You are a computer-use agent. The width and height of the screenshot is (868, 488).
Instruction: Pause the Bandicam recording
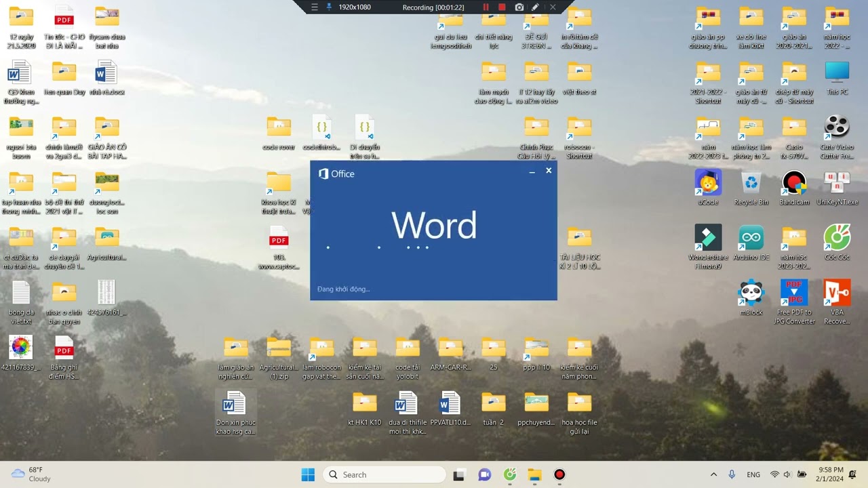click(486, 7)
